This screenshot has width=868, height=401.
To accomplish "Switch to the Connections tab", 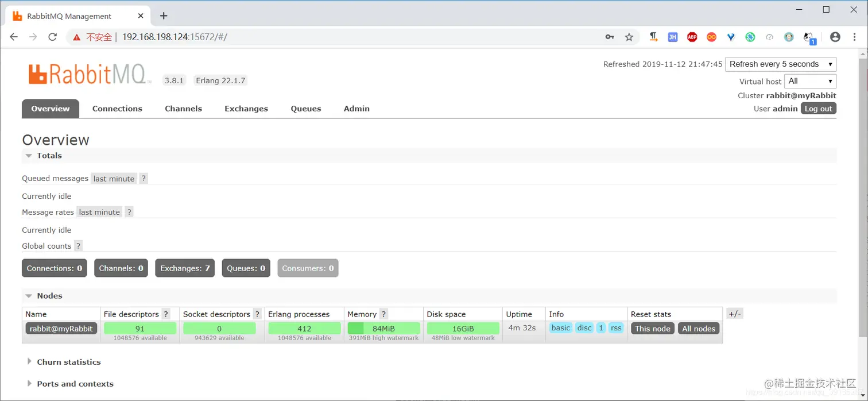I will pyautogui.click(x=117, y=109).
